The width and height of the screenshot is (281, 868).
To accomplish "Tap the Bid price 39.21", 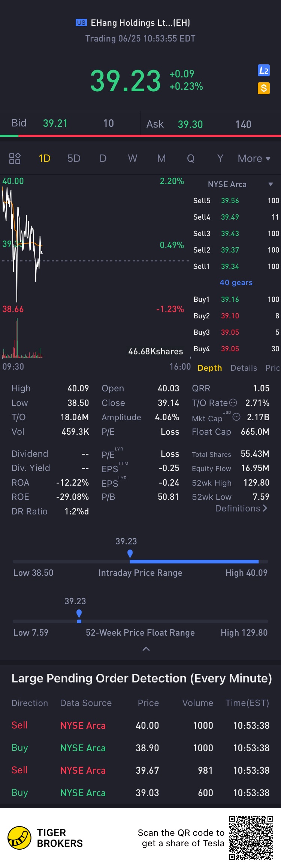I will pyautogui.click(x=55, y=123).
